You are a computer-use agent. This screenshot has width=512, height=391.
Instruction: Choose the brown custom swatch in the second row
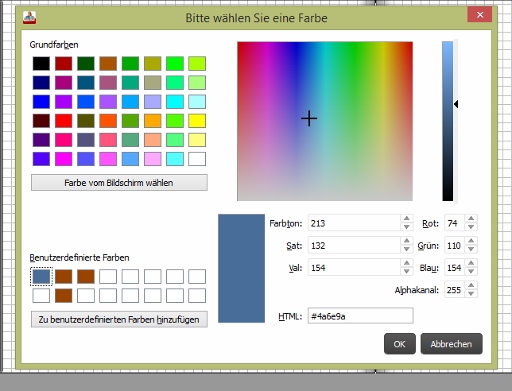(64, 296)
